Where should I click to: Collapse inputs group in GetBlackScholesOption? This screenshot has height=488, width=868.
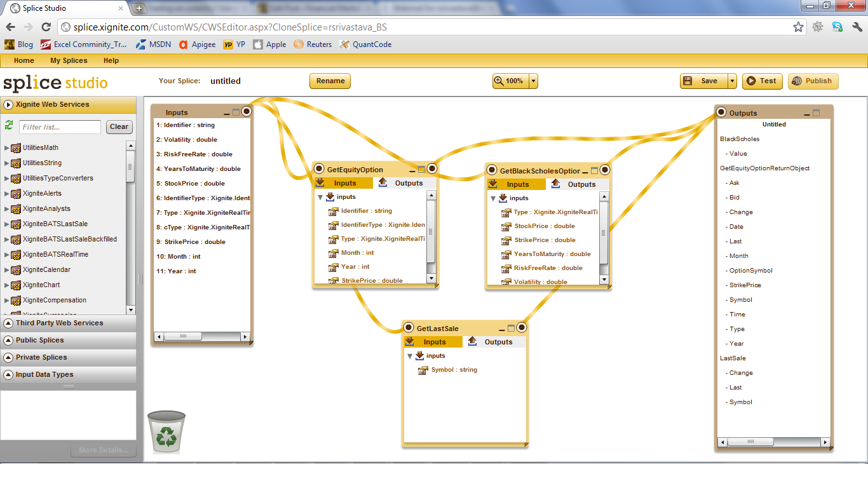tap(493, 198)
